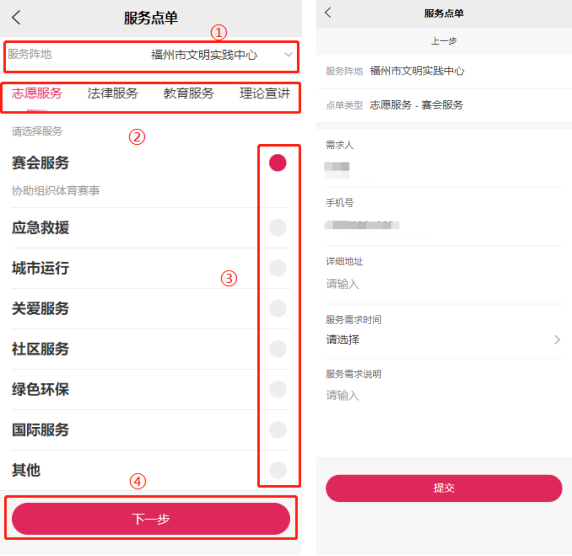Tap the back arrow on right screen
Viewport: 572px width, 556px height.
[x=328, y=12]
